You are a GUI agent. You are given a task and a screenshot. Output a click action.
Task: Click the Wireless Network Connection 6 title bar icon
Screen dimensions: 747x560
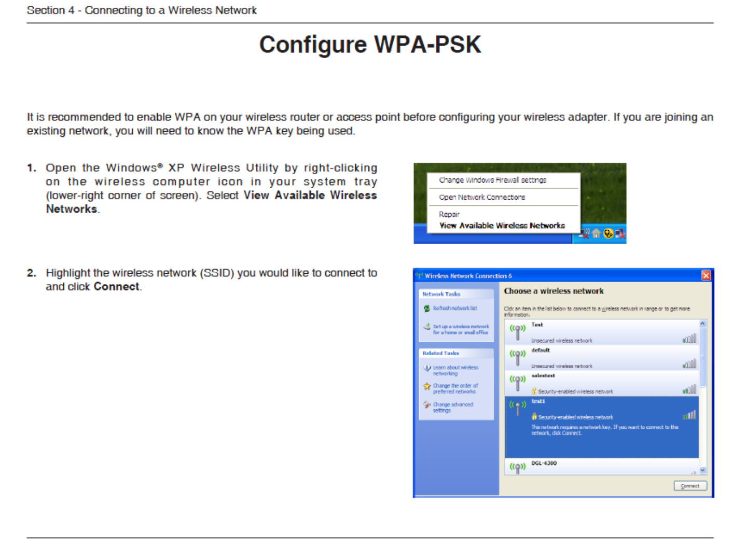click(x=419, y=275)
